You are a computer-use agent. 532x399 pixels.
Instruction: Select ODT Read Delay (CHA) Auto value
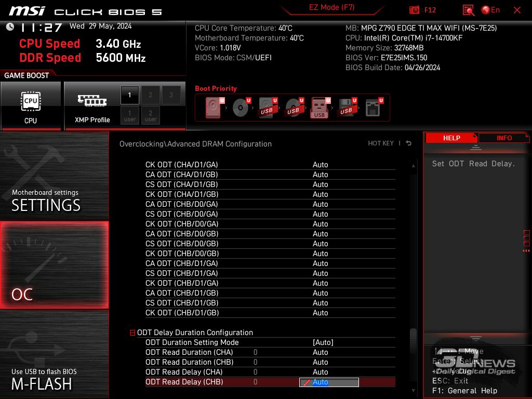point(320,372)
